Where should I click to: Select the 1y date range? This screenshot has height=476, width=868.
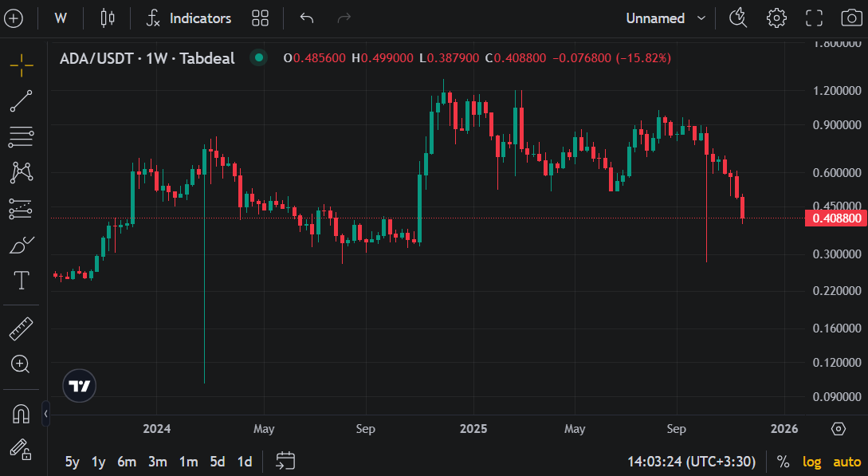(98, 462)
